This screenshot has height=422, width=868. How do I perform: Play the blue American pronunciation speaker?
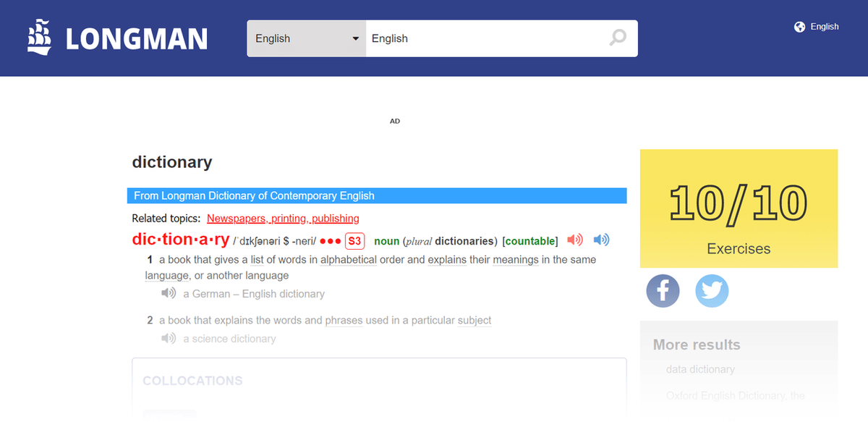click(601, 240)
